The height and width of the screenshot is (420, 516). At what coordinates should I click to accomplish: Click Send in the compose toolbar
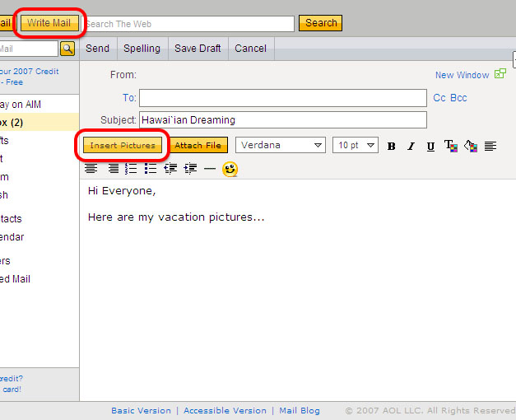[x=97, y=49]
